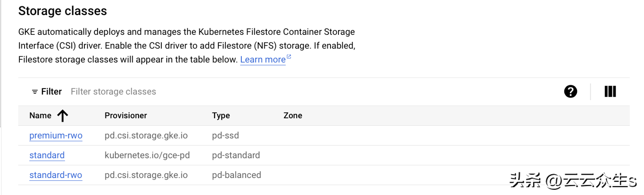The width and height of the screenshot is (644, 195).
Task: Click the filter list icon
Action: 35,92
